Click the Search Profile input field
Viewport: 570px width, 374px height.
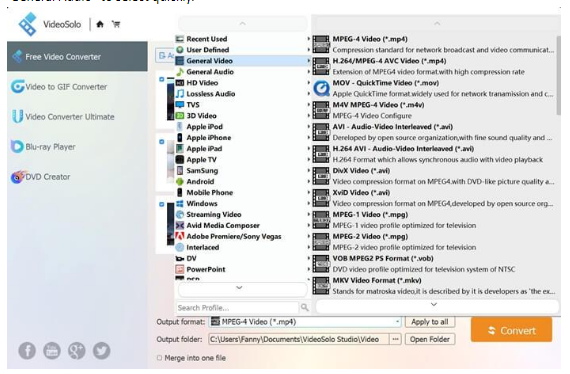(238, 308)
